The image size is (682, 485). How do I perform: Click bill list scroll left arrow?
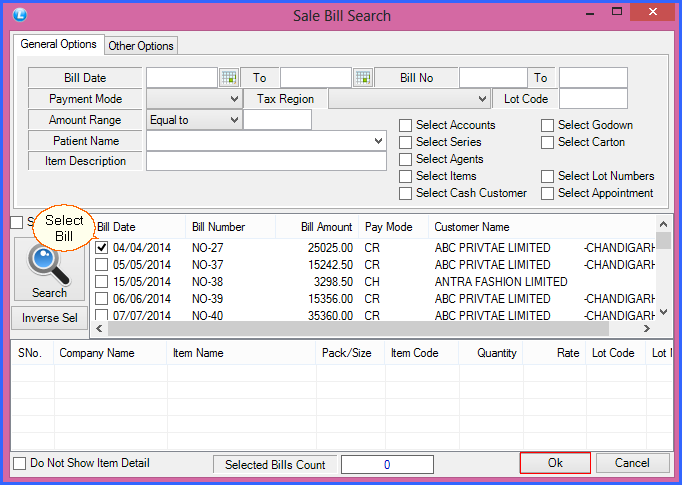coord(99,328)
